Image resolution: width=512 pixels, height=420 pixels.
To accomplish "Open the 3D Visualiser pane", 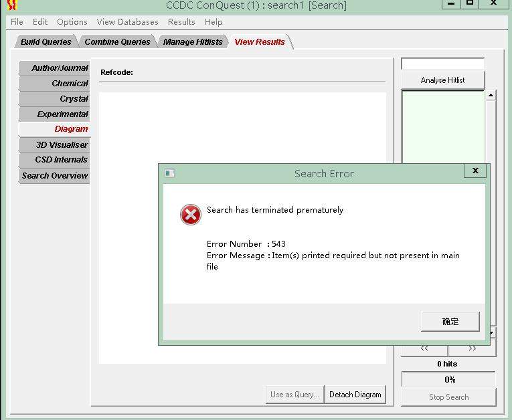I will pos(54,144).
